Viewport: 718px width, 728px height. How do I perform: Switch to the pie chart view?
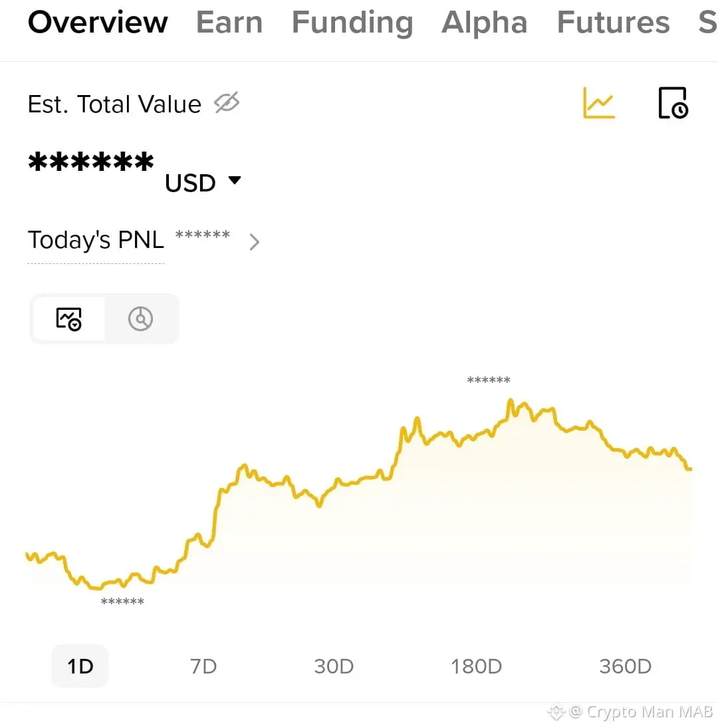(x=140, y=319)
